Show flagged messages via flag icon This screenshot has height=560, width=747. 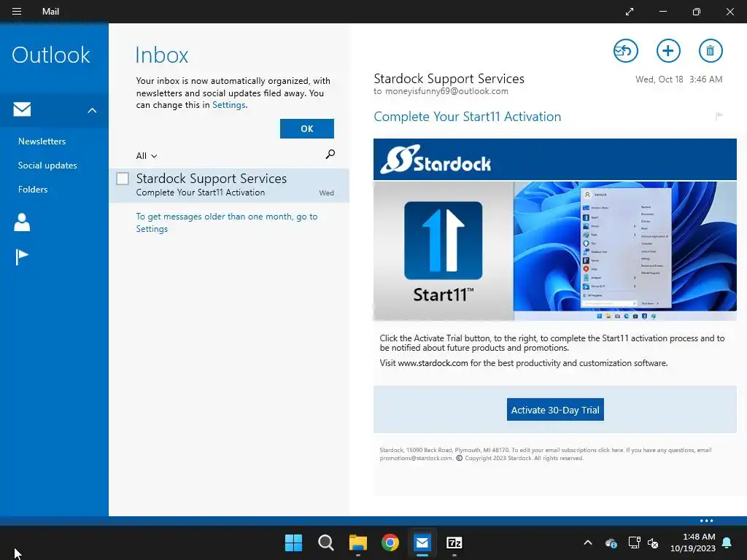[x=22, y=257]
